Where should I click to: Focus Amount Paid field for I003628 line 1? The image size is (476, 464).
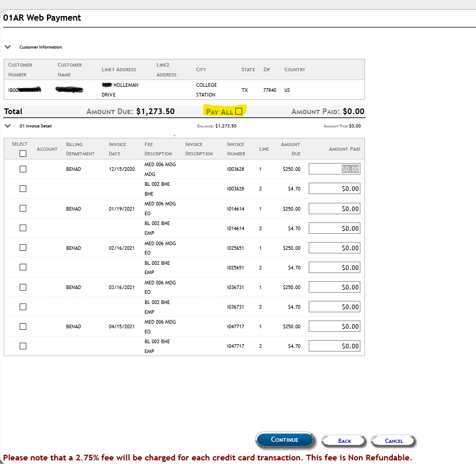click(334, 169)
